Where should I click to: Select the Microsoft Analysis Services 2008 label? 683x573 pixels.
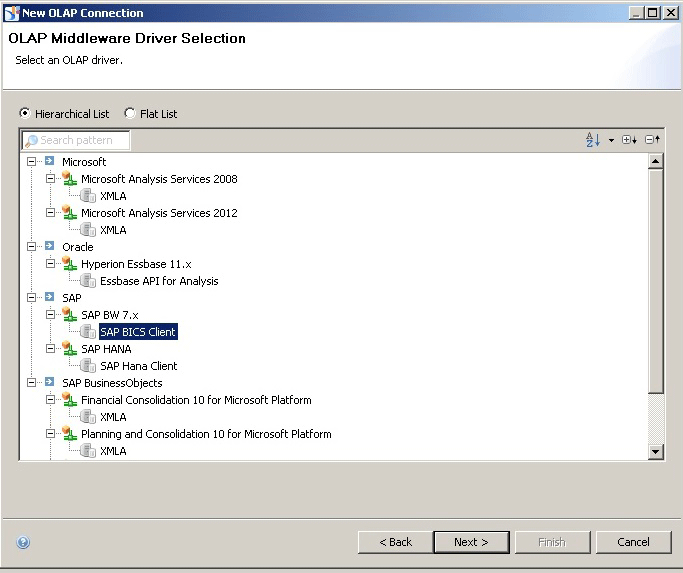click(x=159, y=179)
